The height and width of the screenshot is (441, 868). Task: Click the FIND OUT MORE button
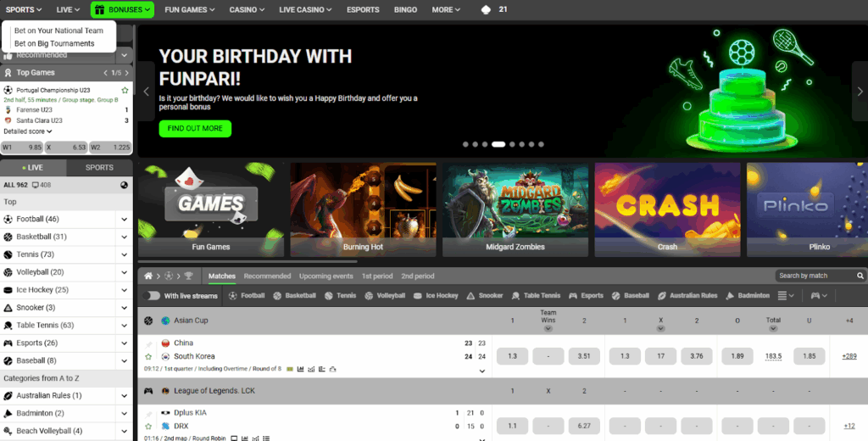click(195, 129)
